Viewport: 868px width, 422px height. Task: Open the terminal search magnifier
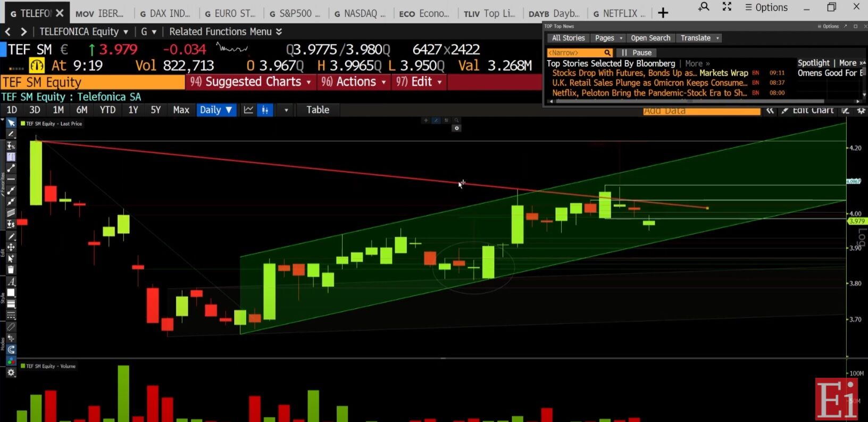(x=704, y=7)
